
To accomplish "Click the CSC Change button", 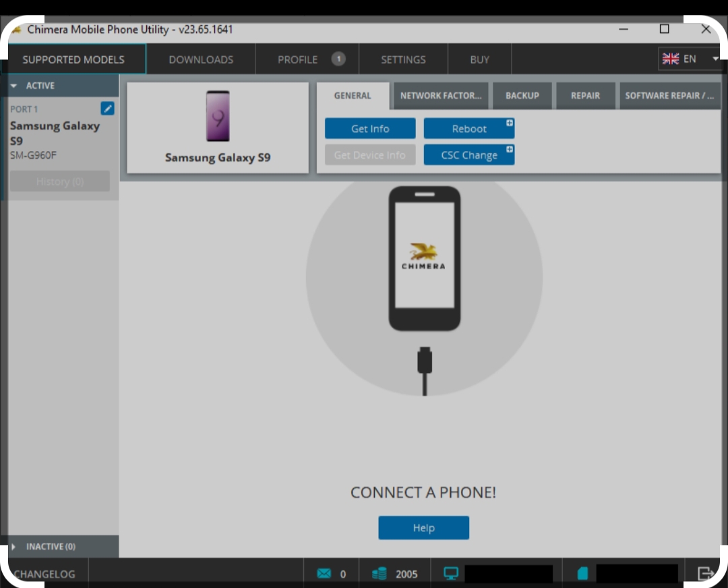I will [x=469, y=155].
